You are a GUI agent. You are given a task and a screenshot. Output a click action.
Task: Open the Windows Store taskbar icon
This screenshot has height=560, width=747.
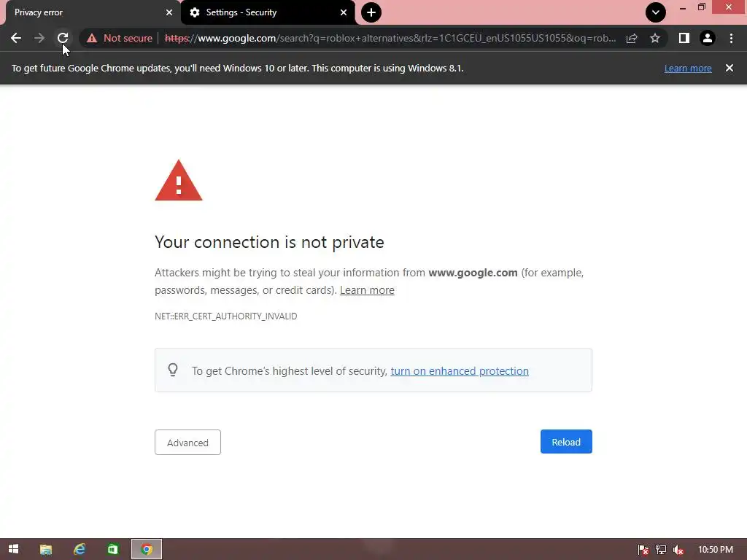point(113,550)
